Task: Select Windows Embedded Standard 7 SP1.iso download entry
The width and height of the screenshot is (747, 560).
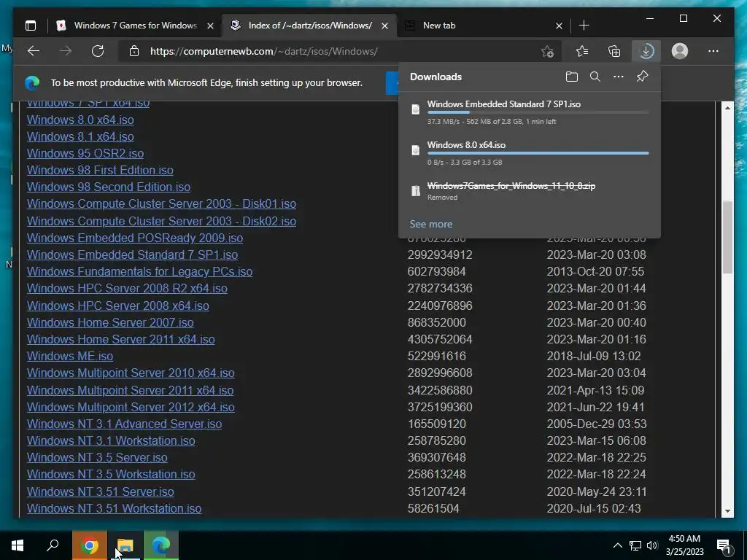Action: [530, 112]
